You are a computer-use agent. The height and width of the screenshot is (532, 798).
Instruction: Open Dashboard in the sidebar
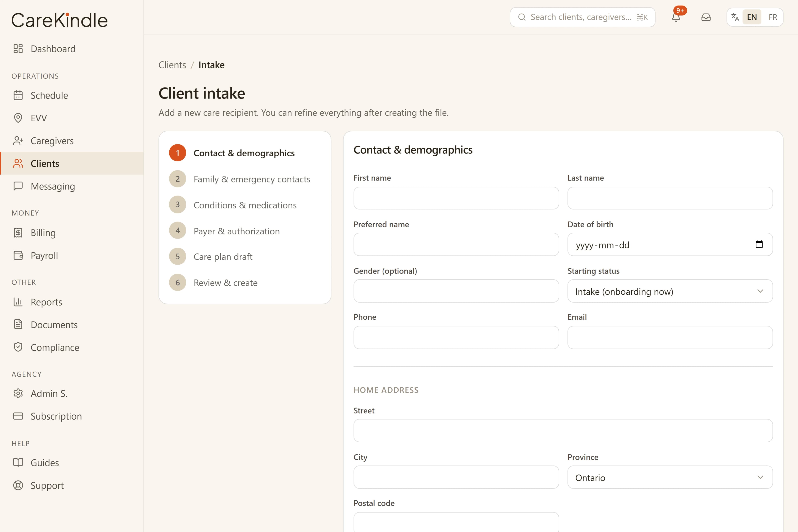point(72,49)
